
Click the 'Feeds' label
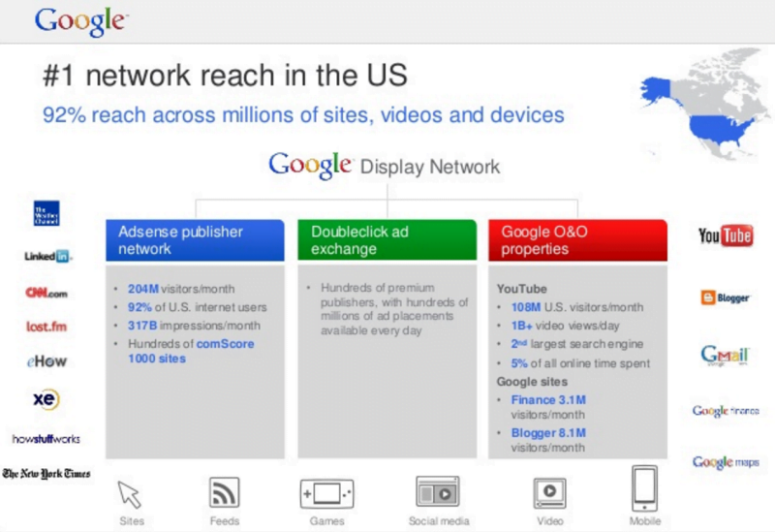225,521
